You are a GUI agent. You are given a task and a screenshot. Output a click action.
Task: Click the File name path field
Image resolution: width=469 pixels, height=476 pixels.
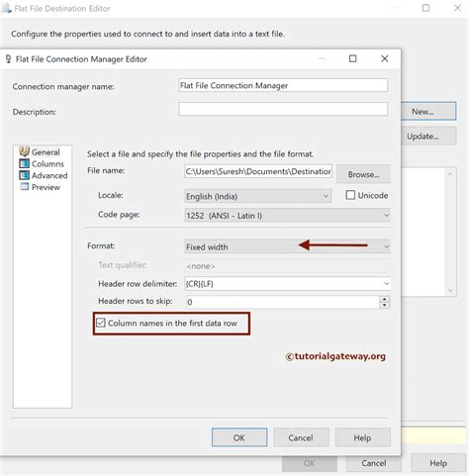point(258,171)
